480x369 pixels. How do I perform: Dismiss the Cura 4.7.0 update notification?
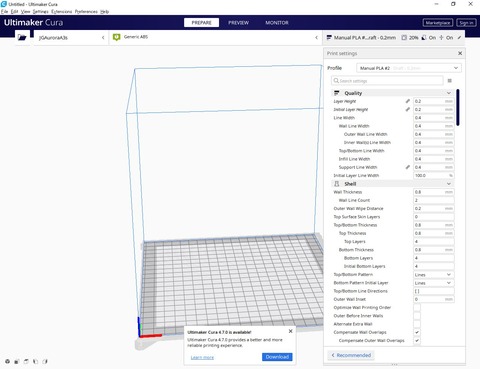290,331
